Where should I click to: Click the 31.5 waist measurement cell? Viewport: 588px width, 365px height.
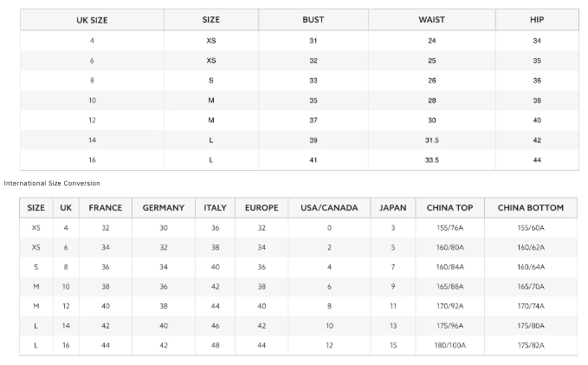coord(431,140)
